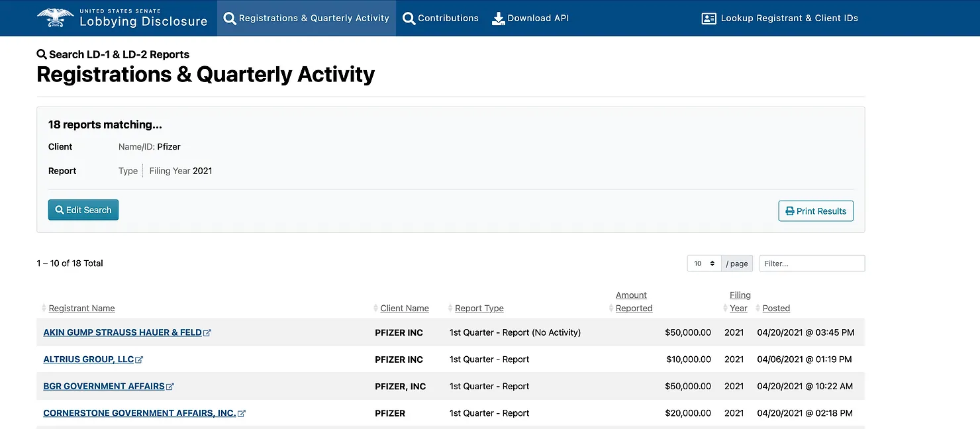Click the external link icon beside BGR Government Affairs

170,387
